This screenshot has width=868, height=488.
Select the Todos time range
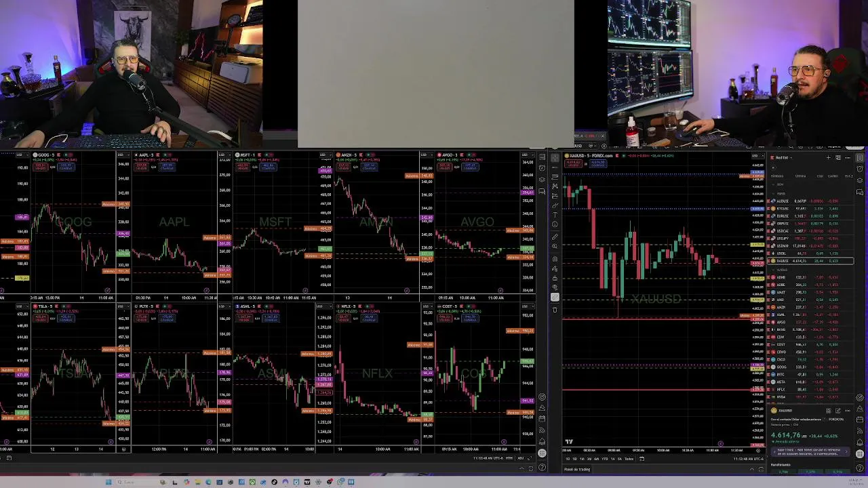point(629,459)
